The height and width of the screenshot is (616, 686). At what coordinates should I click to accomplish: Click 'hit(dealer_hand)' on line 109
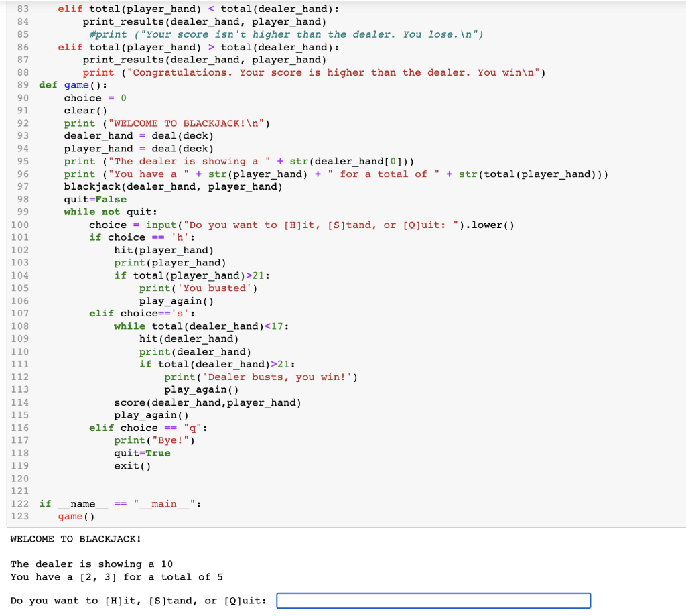(188, 339)
